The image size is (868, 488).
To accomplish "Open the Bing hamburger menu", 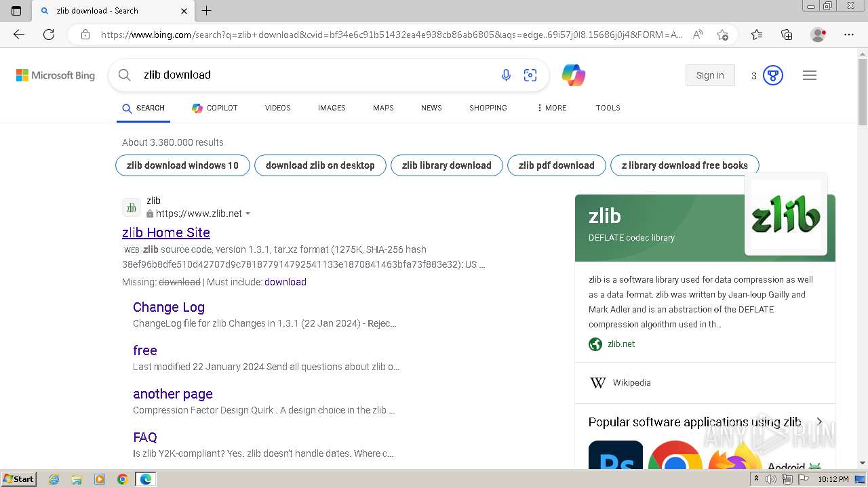I will [810, 75].
